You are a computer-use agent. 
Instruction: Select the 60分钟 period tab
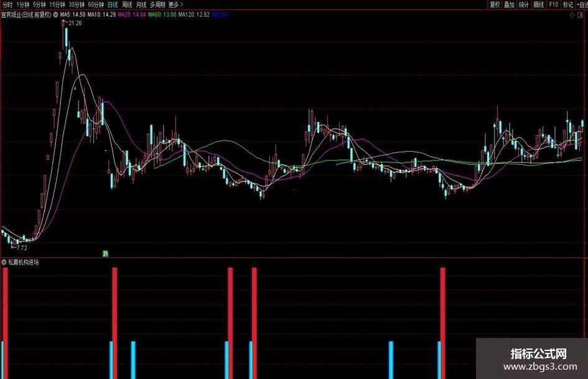(x=96, y=4)
